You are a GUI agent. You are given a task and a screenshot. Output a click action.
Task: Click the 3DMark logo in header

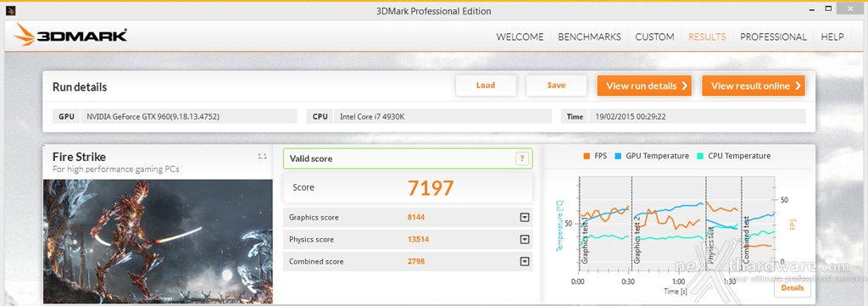pos(71,35)
